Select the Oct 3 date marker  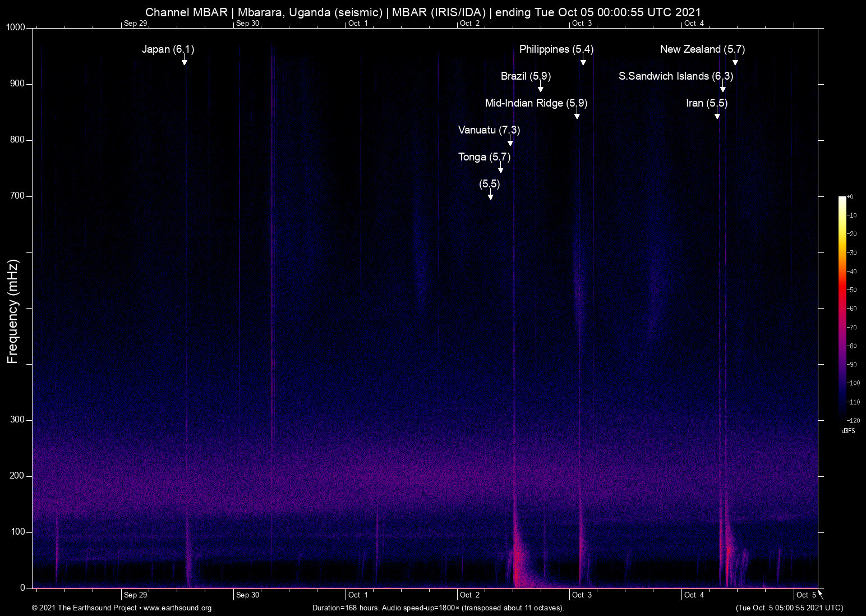[x=582, y=595]
